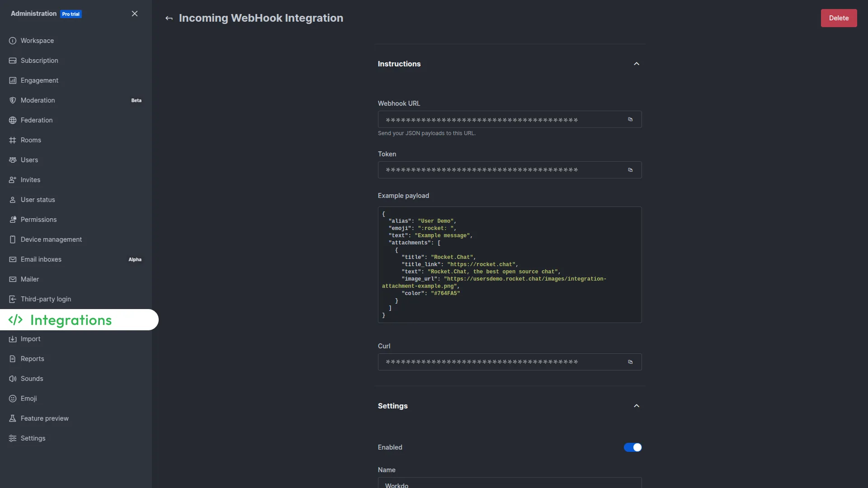
Task: Open the Workspace admin page
Action: (x=38, y=40)
